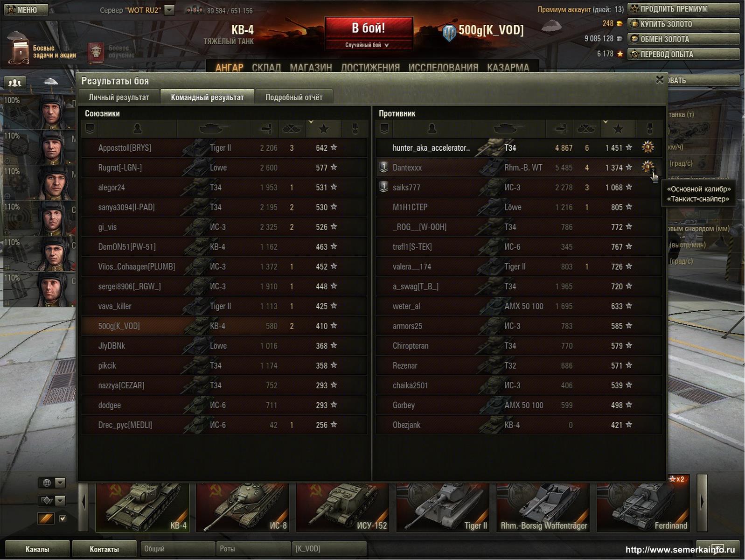The width and height of the screenshot is (745, 560).
Task: Click hunter_aka_accelerator's achievement medal icon
Action: pos(648,147)
